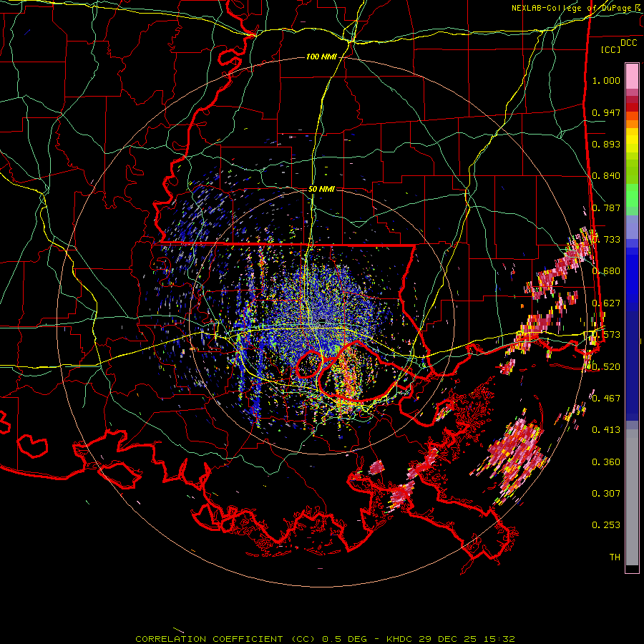This screenshot has height=644, width=644.
Task: Click the 0.787 scale value
Action: pos(606,208)
